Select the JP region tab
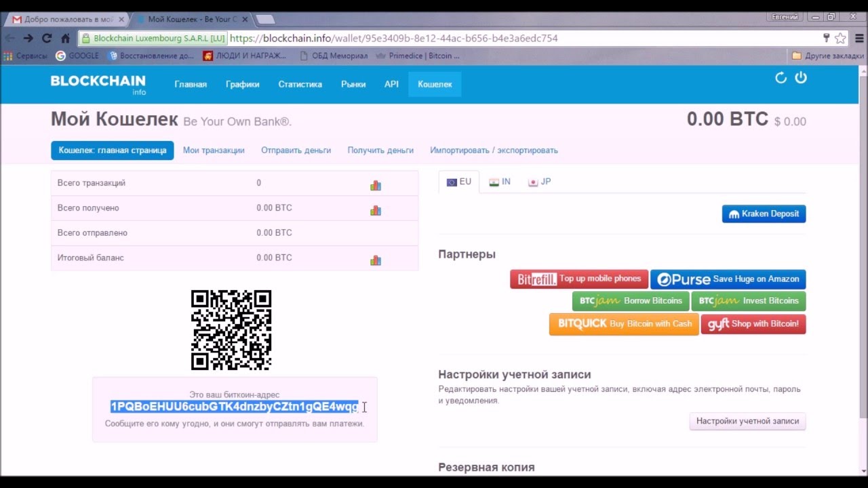Viewport: 868px width, 488px height. [x=540, y=182]
